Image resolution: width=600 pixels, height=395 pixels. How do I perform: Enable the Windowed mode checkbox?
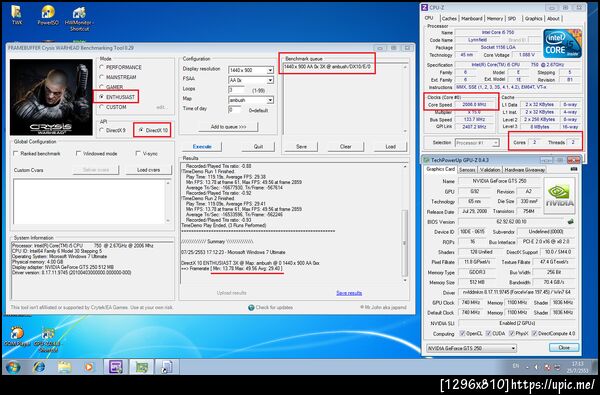(x=78, y=153)
